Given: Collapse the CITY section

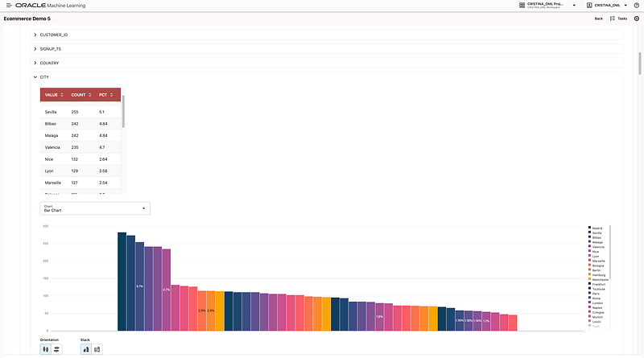Looking at the screenshot, I should 35,77.
